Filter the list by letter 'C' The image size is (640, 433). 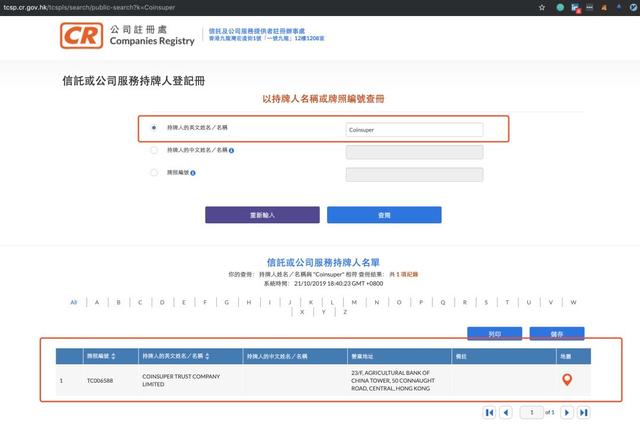(x=139, y=301)
